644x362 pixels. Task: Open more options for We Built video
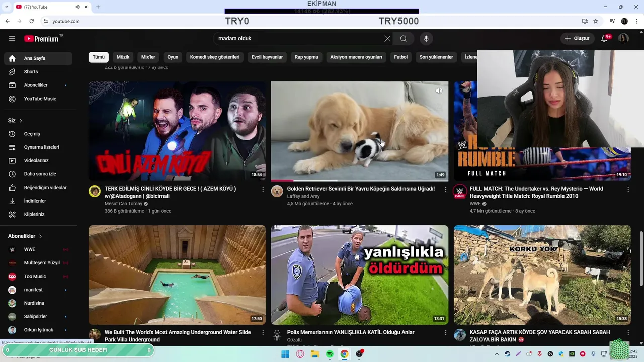(263, 333)
